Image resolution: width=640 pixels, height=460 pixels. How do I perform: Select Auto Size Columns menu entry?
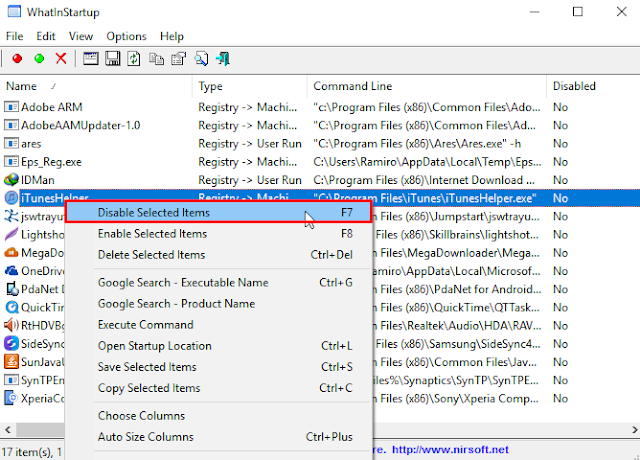[218, 437]
